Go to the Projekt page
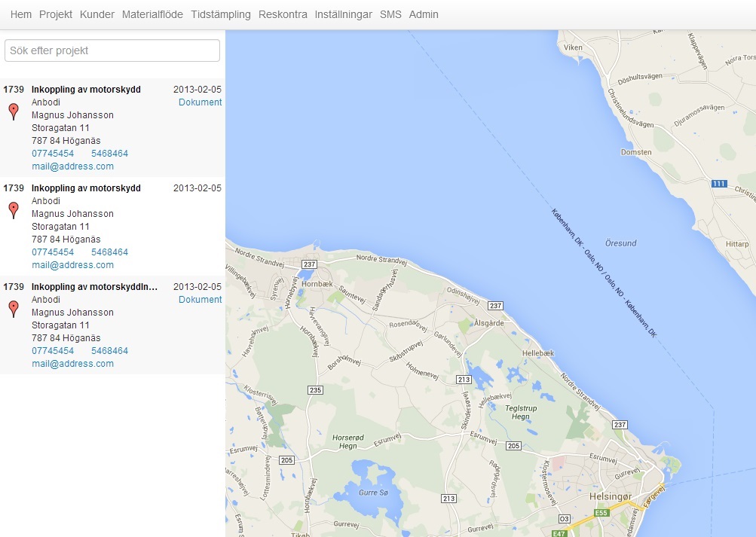Screen dimensions: 756x537 tap(56, 14)
